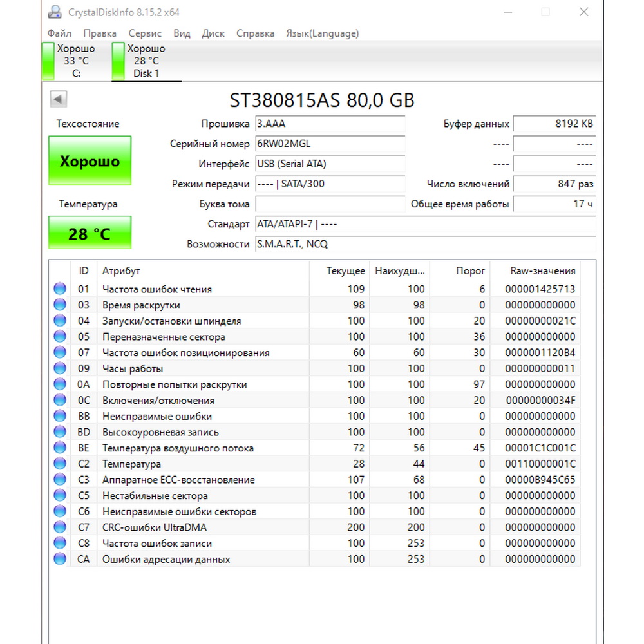Click the 28 °C temperature button
Image resolution: width=644 pixels, height=644 pixels.
tap(90, 233)
